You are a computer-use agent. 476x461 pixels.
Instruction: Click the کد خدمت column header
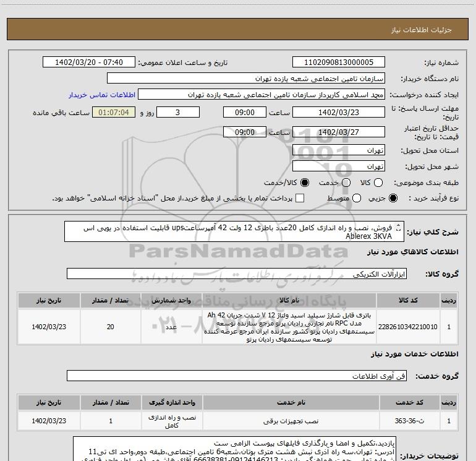409,403
